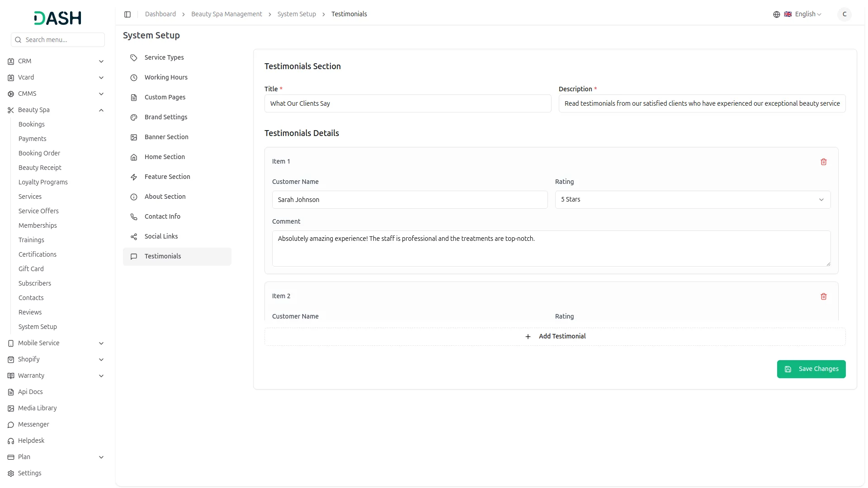This screenshot has height=488, width=868.
Task: Open the Feature Section setup tab
Action: tap(167, 177)
